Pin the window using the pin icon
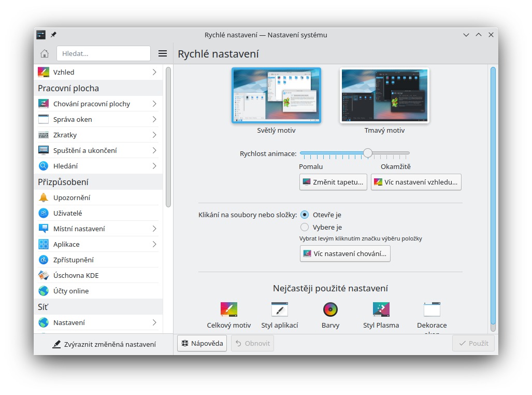532x395 pixels. [53, 35]
